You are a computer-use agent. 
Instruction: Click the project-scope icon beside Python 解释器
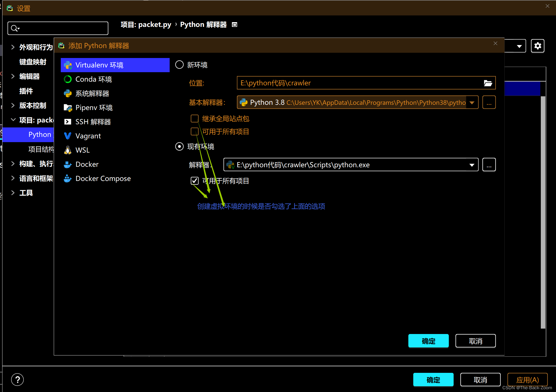pyautogui.click(x=234, y=25)
